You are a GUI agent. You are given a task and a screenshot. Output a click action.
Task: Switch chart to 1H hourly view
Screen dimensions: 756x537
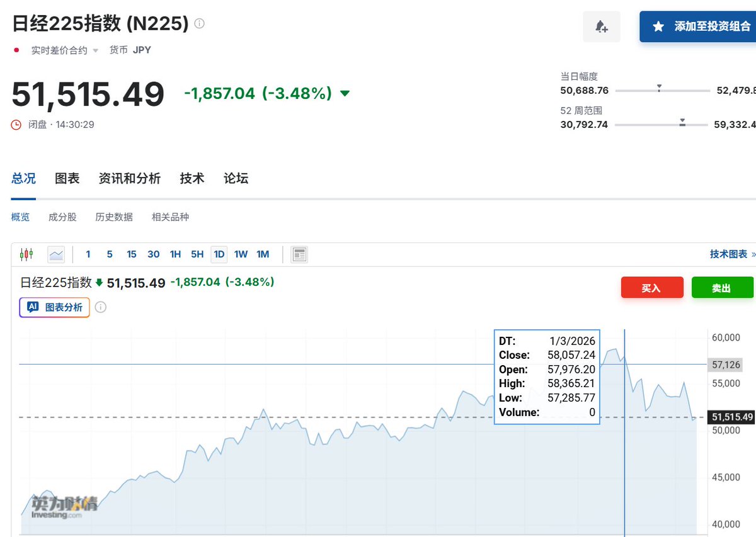[175, 254]
